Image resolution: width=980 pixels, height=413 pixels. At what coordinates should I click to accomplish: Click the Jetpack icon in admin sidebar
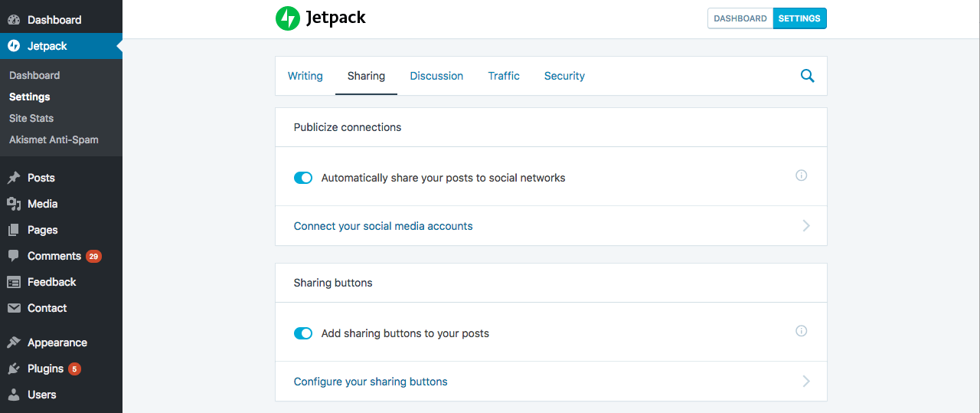pyautogui.click(x=14, y=46)
